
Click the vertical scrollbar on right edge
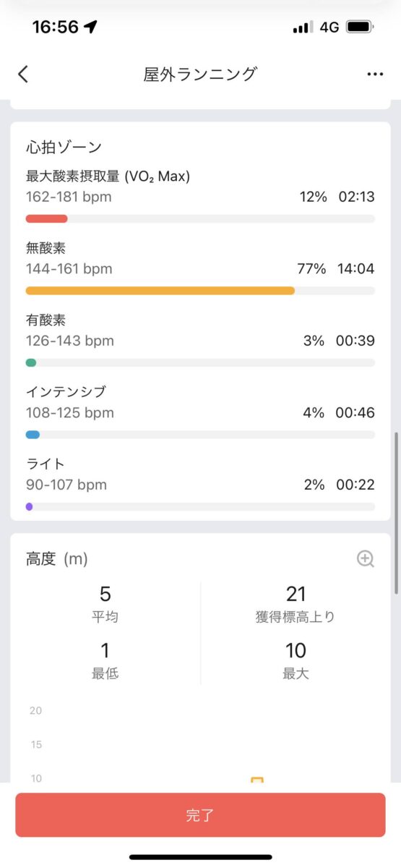pos(394,514)
